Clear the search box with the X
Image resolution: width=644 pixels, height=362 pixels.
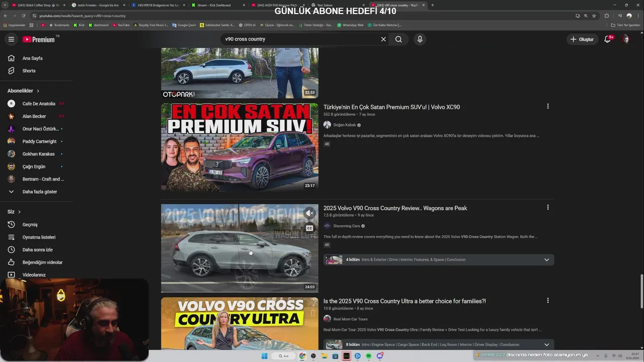click(383, 39)
